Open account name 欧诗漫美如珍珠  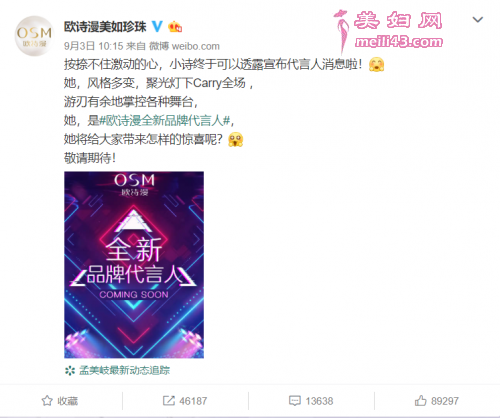point(105,27)
